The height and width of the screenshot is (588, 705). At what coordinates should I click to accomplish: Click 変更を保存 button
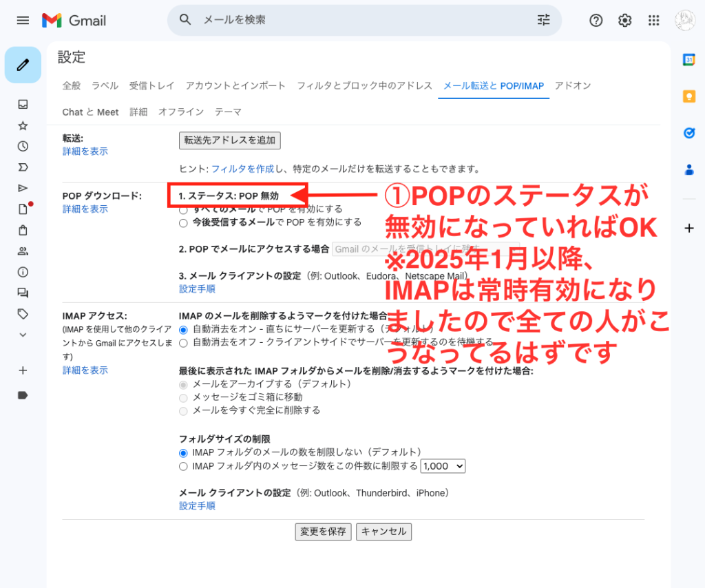point(323,532)
